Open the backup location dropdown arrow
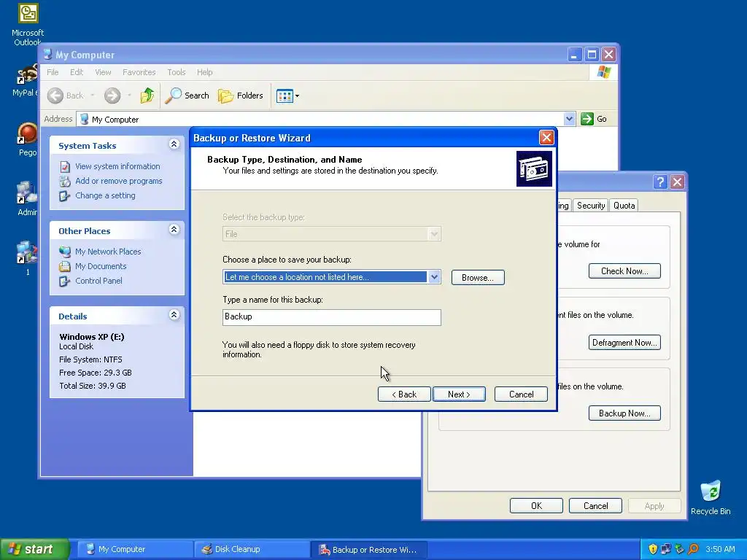747x560 pixels. tap(434, 277)
